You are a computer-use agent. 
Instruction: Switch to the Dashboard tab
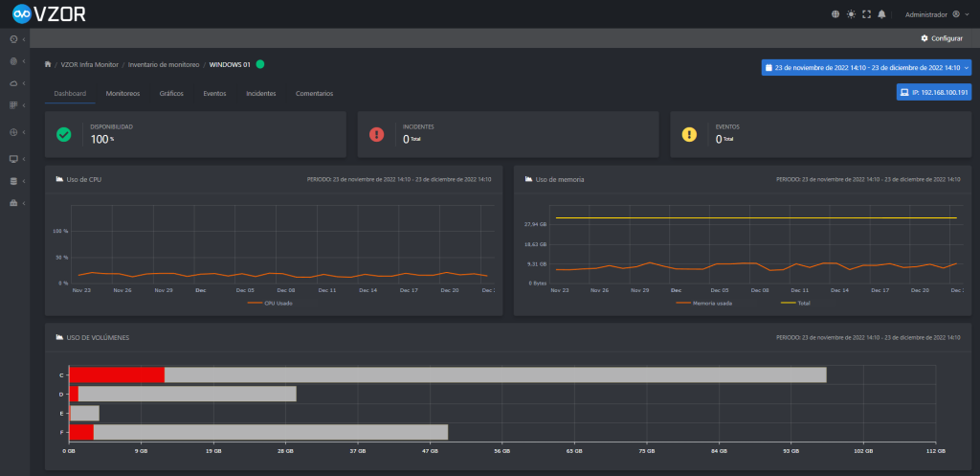pos(70,93)
